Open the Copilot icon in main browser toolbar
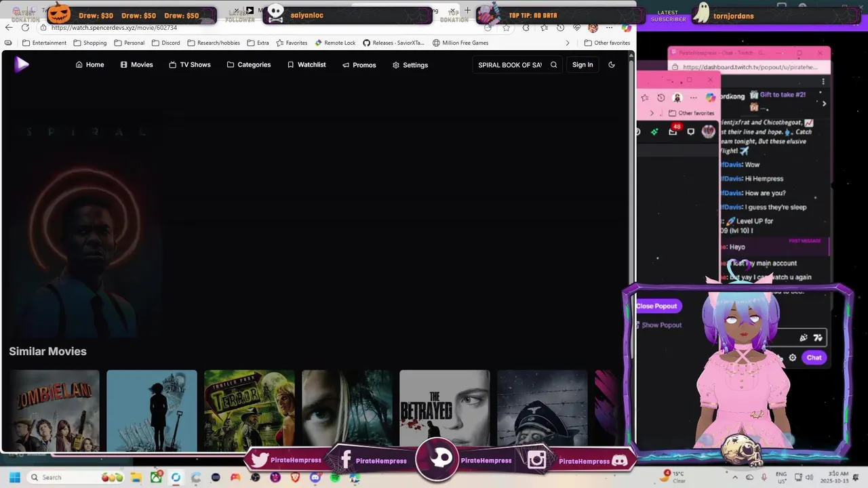This screenshot has width=868, height=488. (x=626, y=28)
